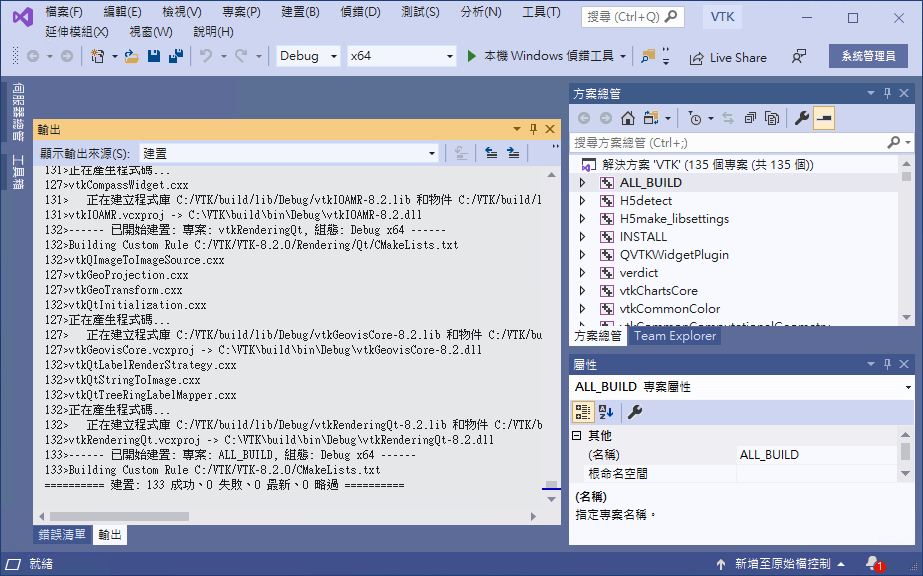Click the new project icon
This screenshot has width=923, height=576.
(x=98, y=56)
